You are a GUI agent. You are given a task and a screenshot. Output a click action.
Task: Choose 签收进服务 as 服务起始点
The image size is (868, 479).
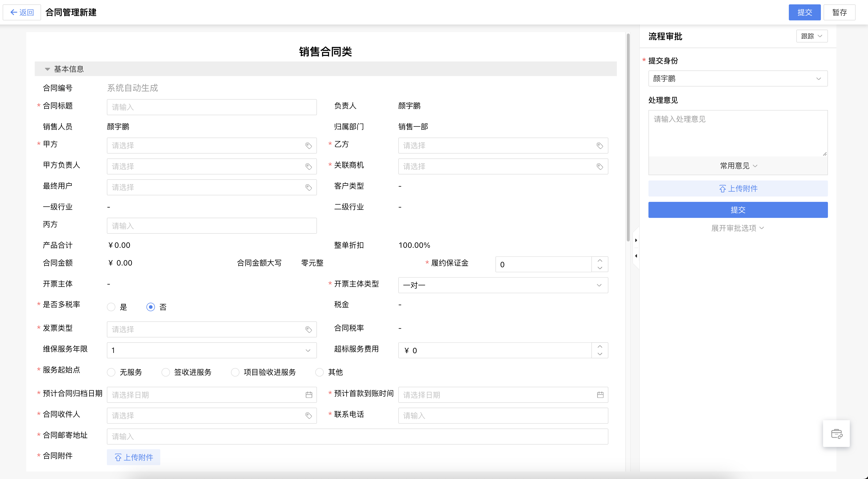click(166, 372)
